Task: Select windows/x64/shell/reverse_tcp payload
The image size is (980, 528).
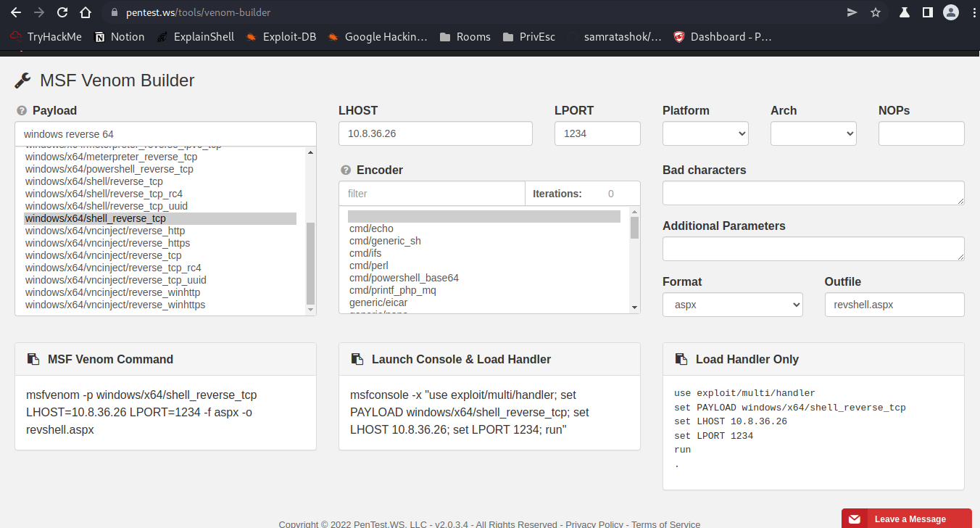Action: pos(160,181)
